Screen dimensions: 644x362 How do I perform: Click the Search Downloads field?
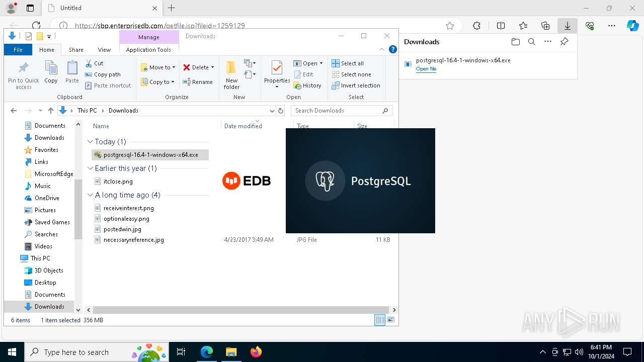[341, 111]
